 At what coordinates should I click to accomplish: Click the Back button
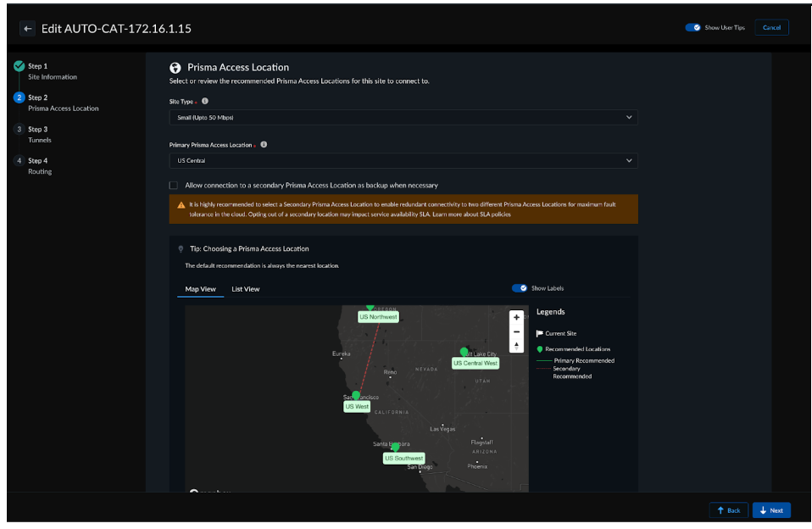(729, 510)
